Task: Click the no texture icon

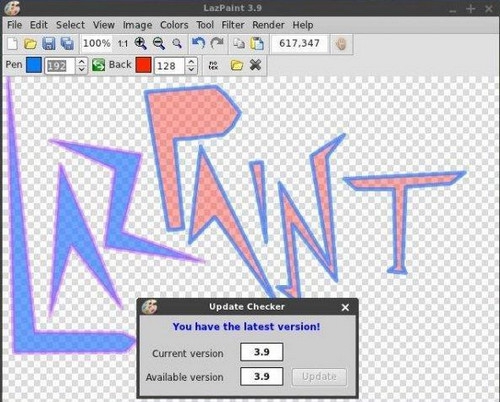Action: click(213, 65)
